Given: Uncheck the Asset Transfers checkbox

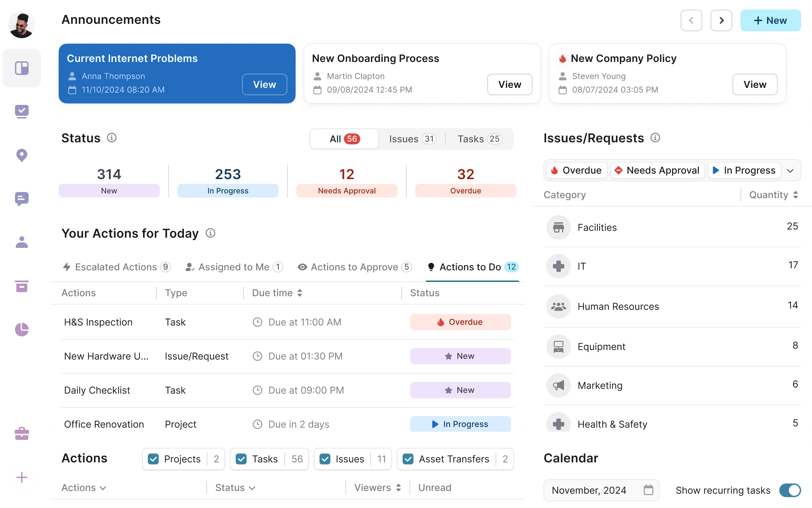Looking at the screenshot, I should pyautogui.click(x=408, y=459).
